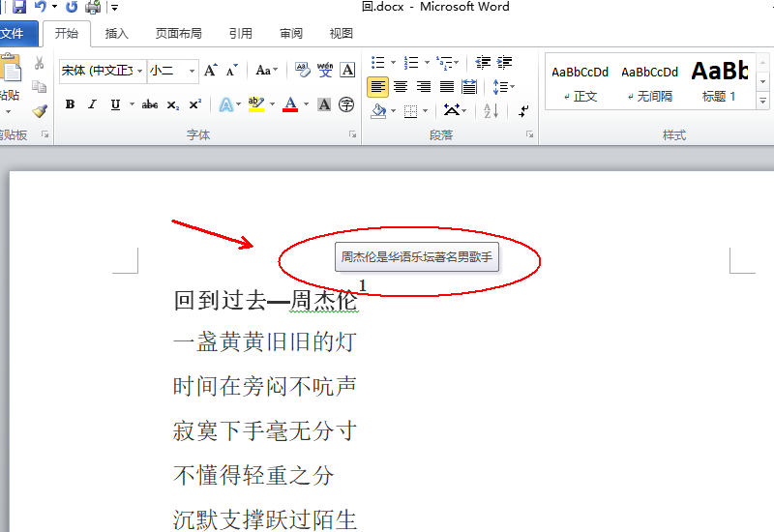Open the clipboard pane launcher
The width and height of the screenshot is (774, 532).
45,134
